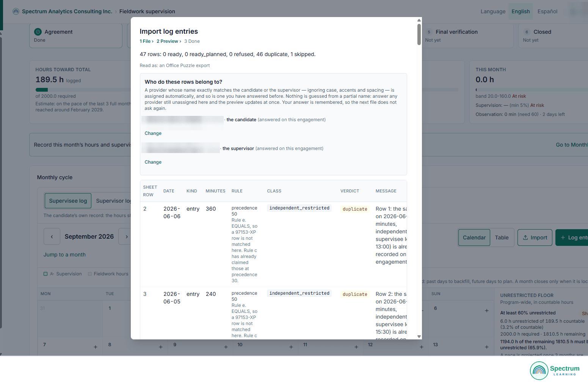Click the VERDICT column header
Viewport: 588px width, 386px height.
click(x=350, y=191)
